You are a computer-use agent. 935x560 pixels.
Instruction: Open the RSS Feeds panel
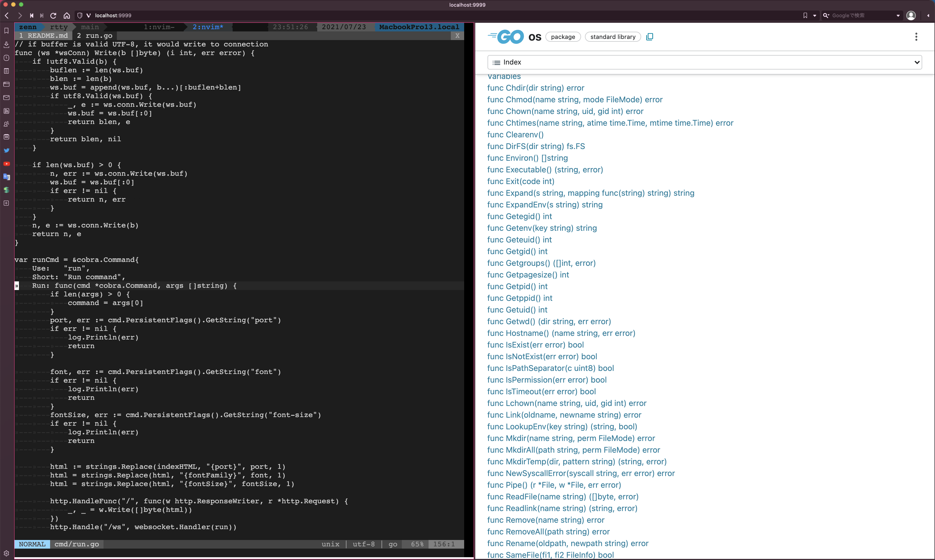6,111
